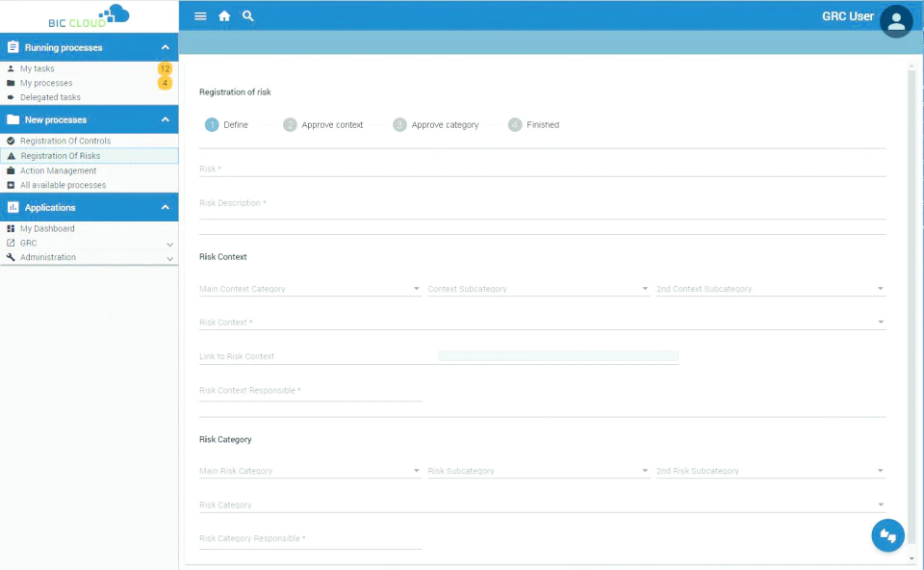This screenshot has width=924, height=570.
Task: Open GRC User avatar menu
Action: (x=896, y=21)
